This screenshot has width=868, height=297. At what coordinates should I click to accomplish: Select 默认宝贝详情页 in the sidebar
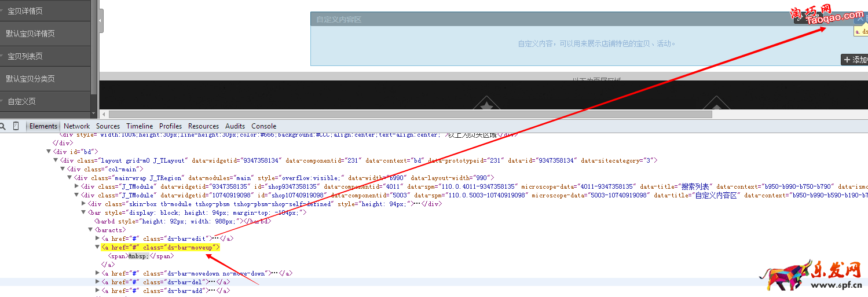30,34
